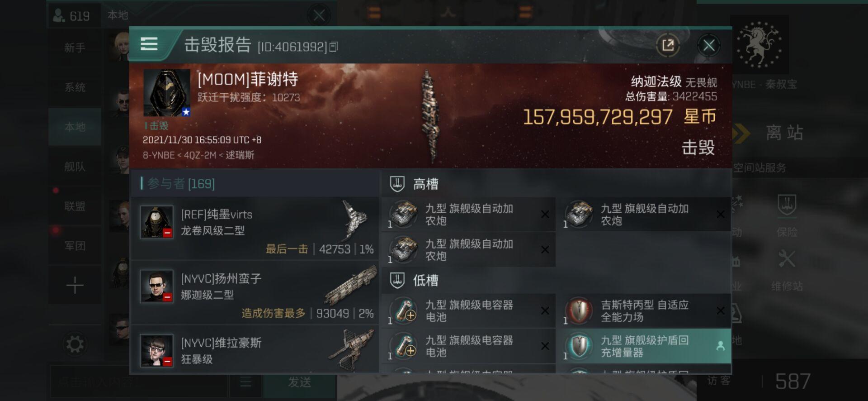The image size is (868, 401).
Task: Open victim [MOOM]菲谢特 portrait
Action: (166, 93)
